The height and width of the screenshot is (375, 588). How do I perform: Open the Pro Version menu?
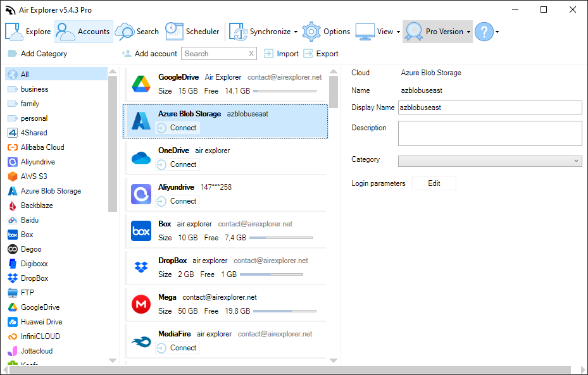coord(437,32)
